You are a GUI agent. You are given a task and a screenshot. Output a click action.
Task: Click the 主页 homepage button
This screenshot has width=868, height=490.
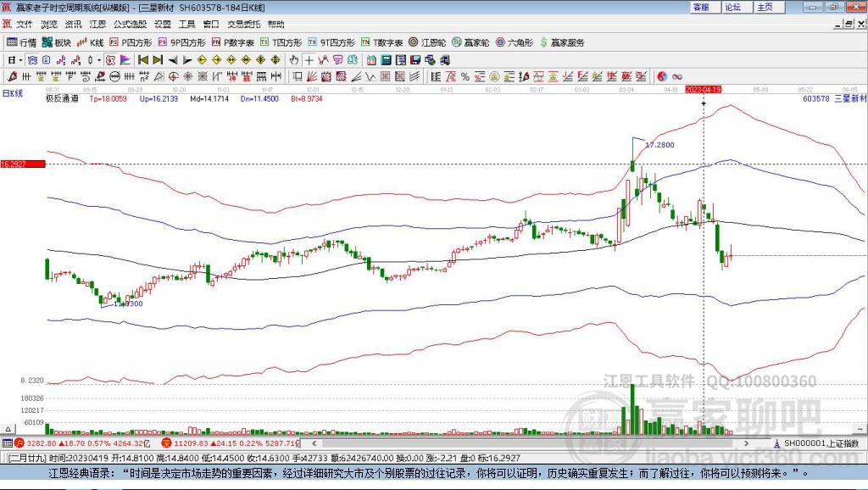click(x=769, y=7)
